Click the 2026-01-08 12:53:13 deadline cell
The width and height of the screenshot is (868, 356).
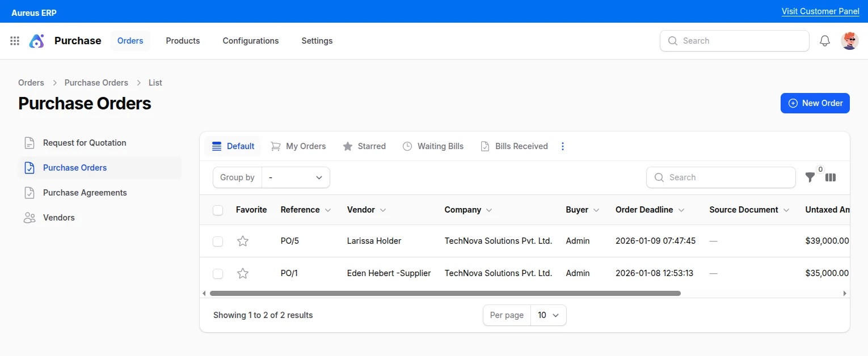click(x=655, y=273)
